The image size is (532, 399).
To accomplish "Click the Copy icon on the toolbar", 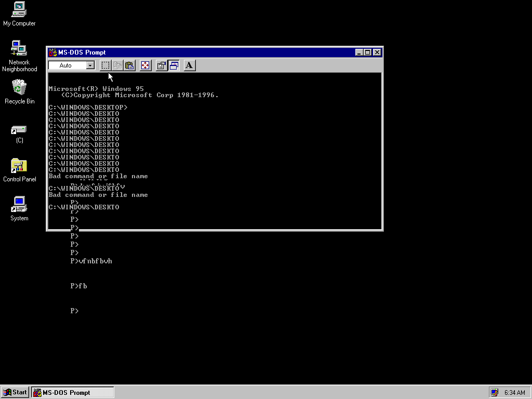I will click(x=117, y=65).
